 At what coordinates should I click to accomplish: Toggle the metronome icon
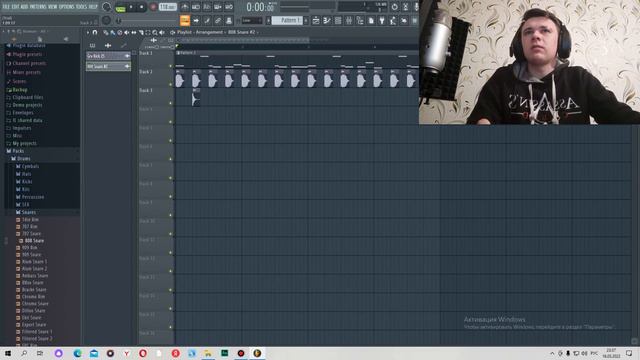pos(184,7)
